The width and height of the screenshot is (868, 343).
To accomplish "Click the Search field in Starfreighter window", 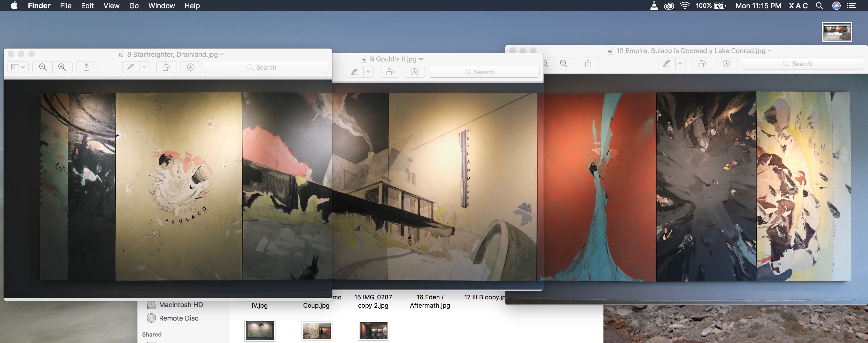I will 267,67.
